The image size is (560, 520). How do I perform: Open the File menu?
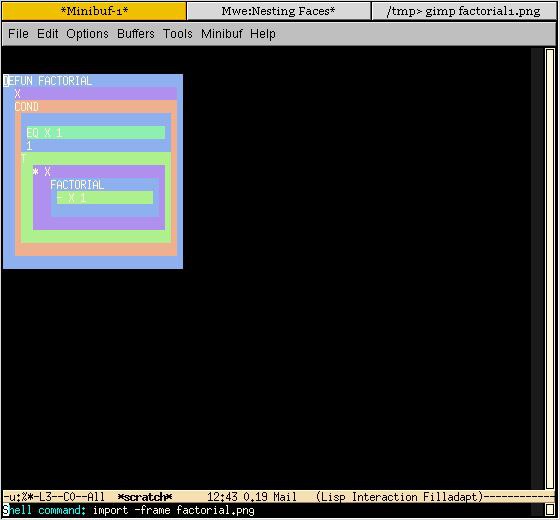(18, 34)
